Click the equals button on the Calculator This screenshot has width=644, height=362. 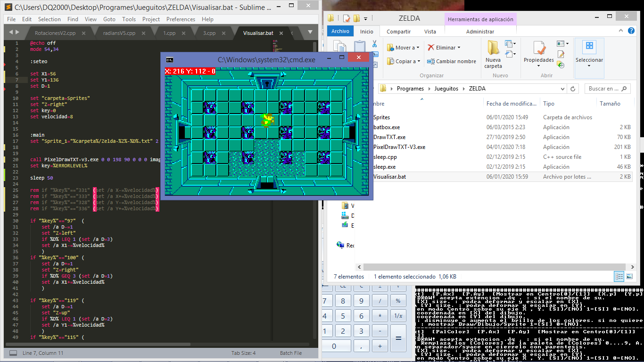pos(398,339)
